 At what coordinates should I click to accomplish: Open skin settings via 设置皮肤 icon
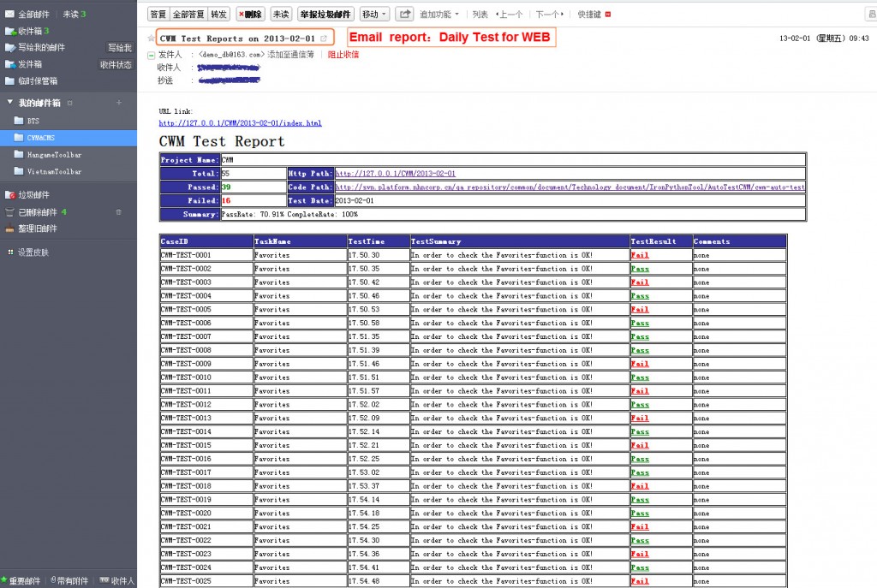(x=10, y=252)
